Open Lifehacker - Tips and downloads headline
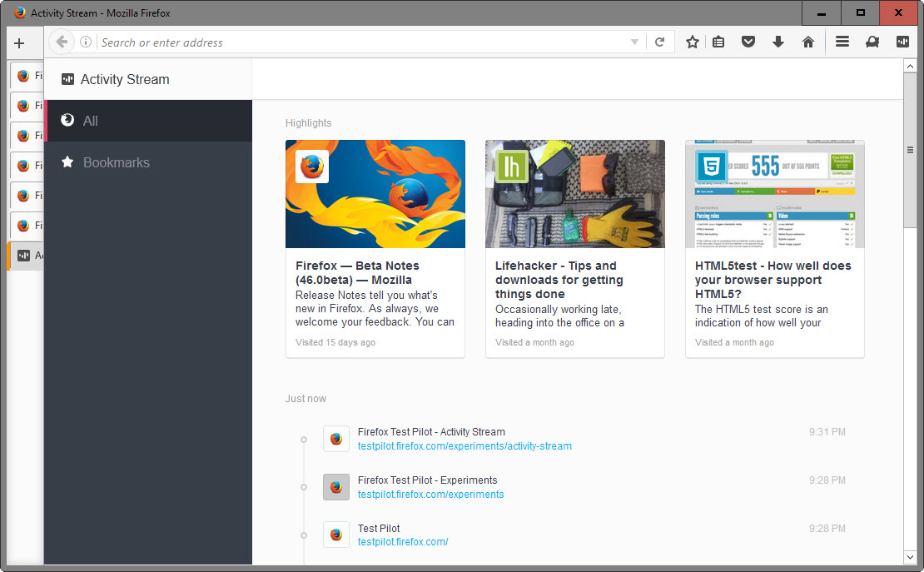The width and height of the screenshot is (924, 572). tap(559, 280)
